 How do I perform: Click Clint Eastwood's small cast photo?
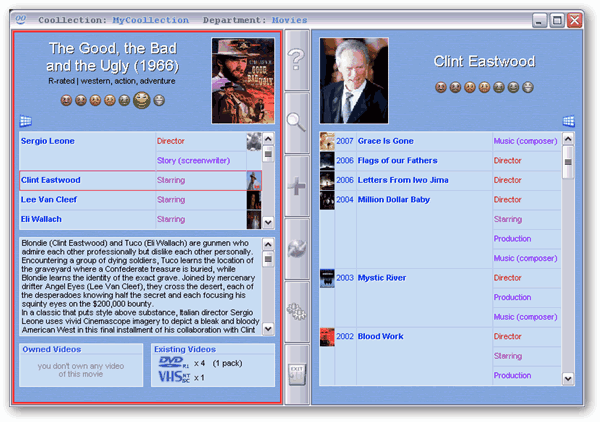click(x=254, y=181)
